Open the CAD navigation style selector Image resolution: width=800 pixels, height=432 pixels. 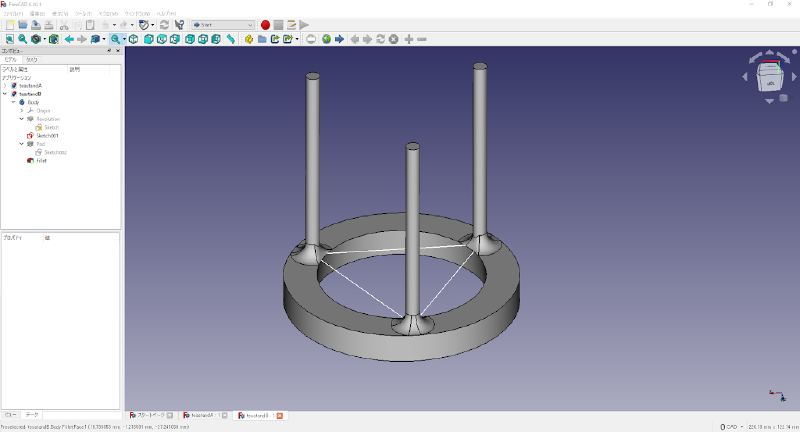pyautogui.click(x=731, y=427)
